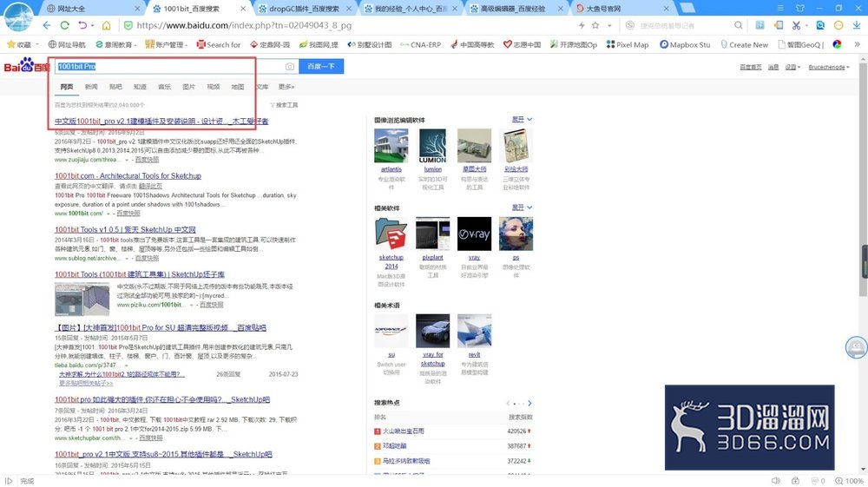The image size is (868, 487).
Task: Expand the 图像浏览编辑软件 展开 chevron
Action: (529, 120)
